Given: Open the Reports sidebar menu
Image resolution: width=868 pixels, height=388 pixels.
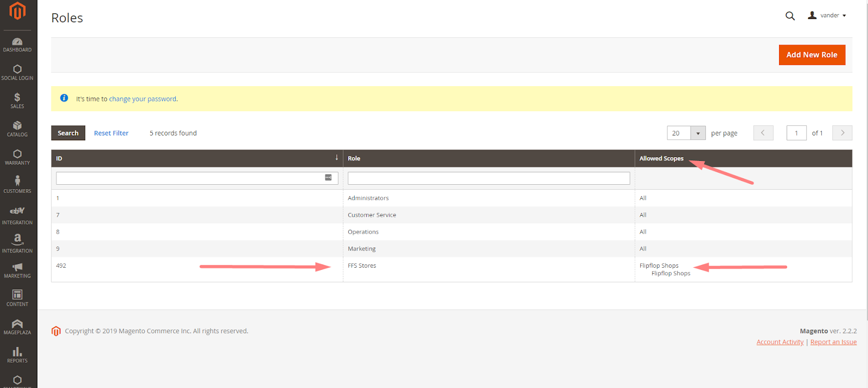Looking at the screenshot, I should point(17,355).
